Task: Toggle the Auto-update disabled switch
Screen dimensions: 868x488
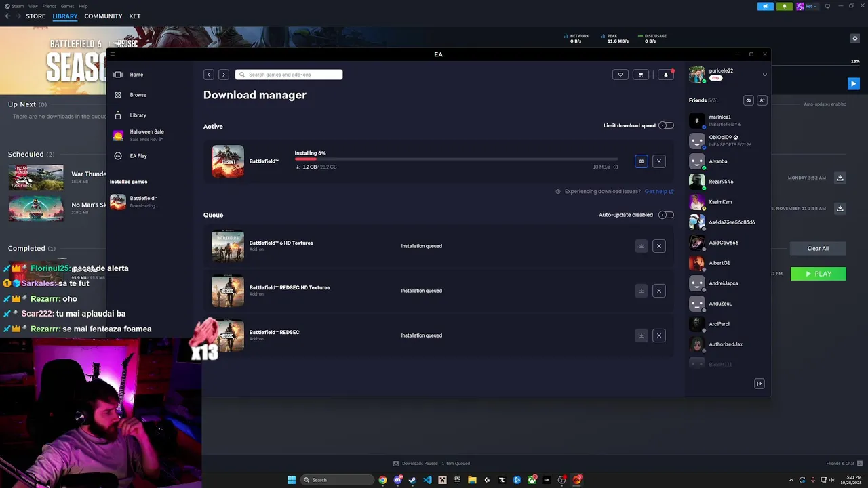Action: point(667,215)
